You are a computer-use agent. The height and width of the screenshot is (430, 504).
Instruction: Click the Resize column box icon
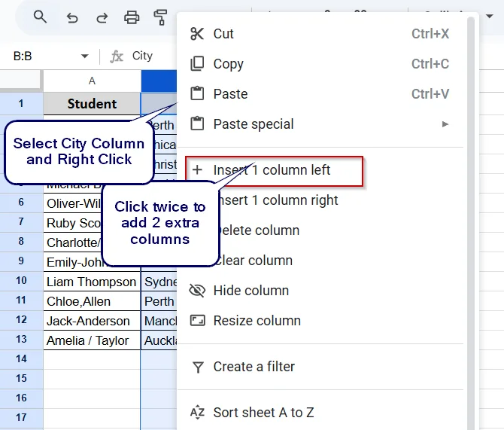pos(197,321)
